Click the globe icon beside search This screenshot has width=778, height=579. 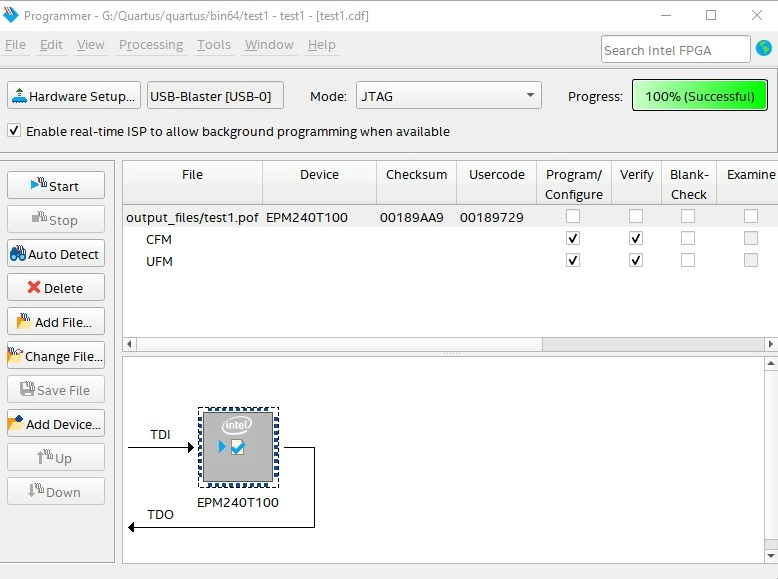[764, 49]
